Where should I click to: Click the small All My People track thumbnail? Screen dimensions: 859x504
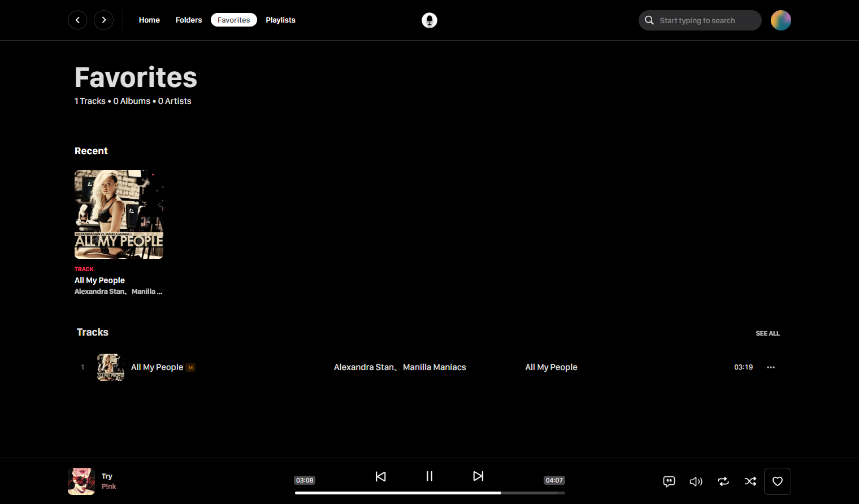tap(111, 367)
